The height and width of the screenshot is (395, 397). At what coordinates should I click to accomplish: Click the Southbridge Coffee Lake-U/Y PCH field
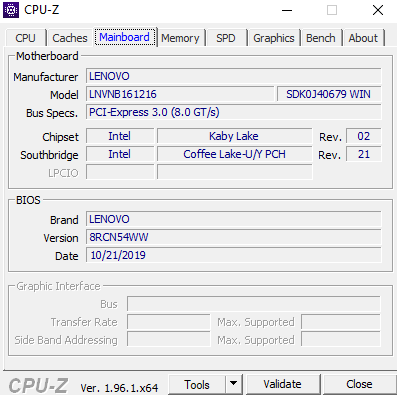coord(235,154)
